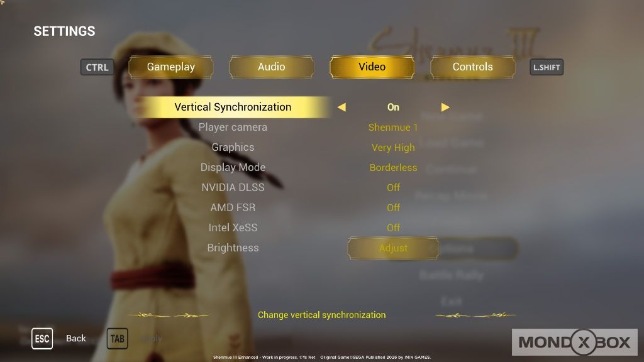Change the Graphics Very High preset
This screenshot has width=644, height=362.
coord(393,148)
